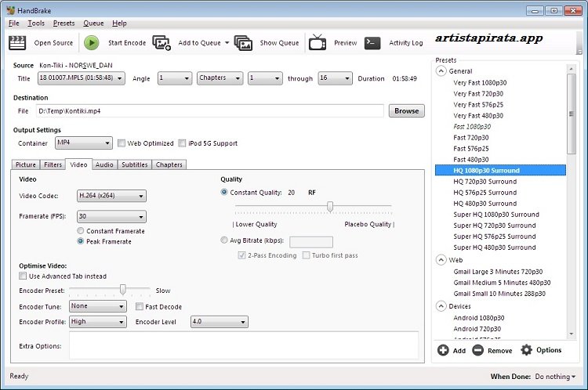Image resolution: width=588 pixels, height=390 pixels.
Task: Open the Add to Queue dropdown arrow
Action: 227,43
